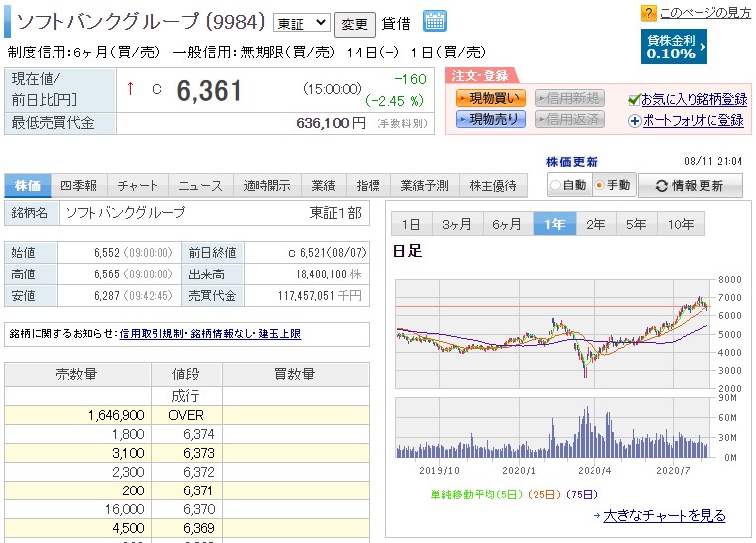Select the 1年 chart period

tap(555, 224)
